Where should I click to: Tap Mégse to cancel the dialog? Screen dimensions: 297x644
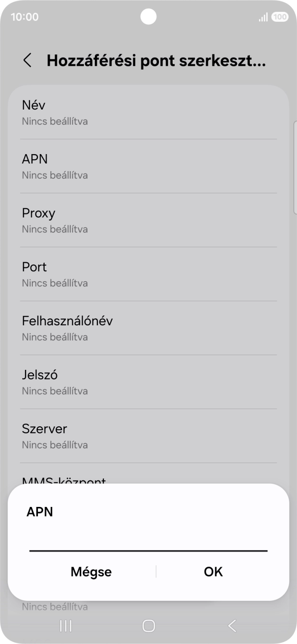[x=92, y=571]
